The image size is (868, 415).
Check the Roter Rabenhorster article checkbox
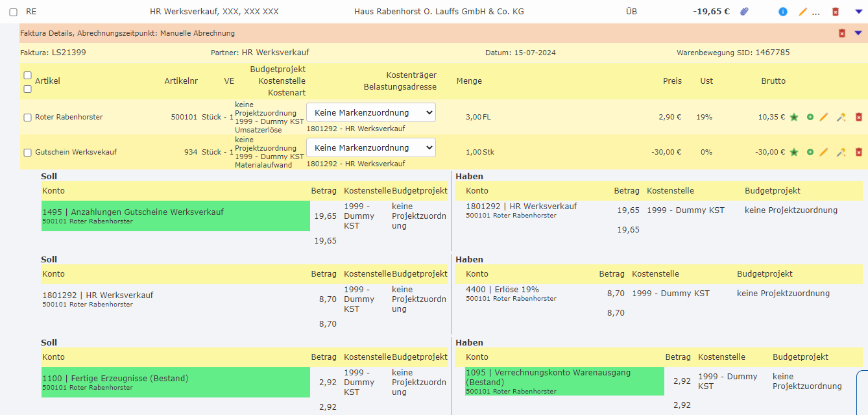click(x=27, y=118)
